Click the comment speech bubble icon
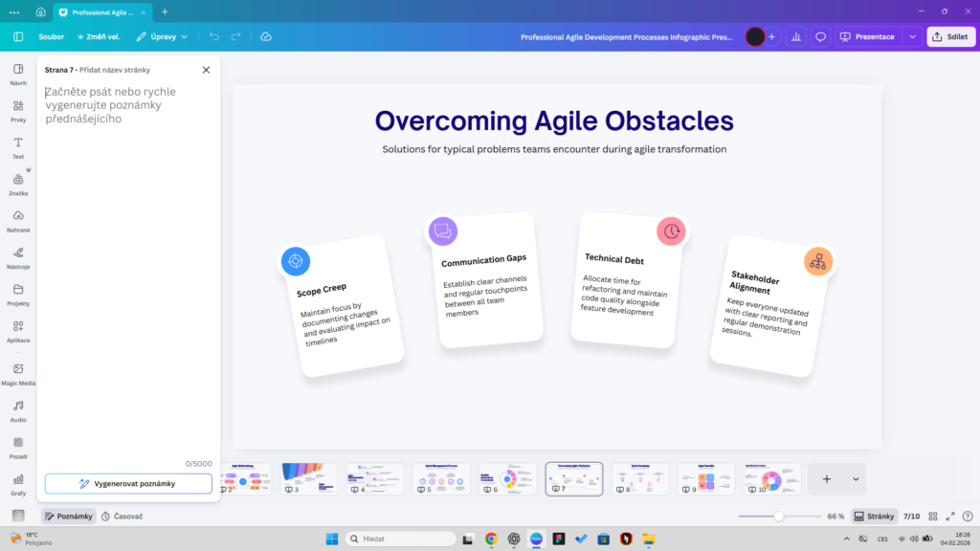The image size is (980, 551). 820,36
